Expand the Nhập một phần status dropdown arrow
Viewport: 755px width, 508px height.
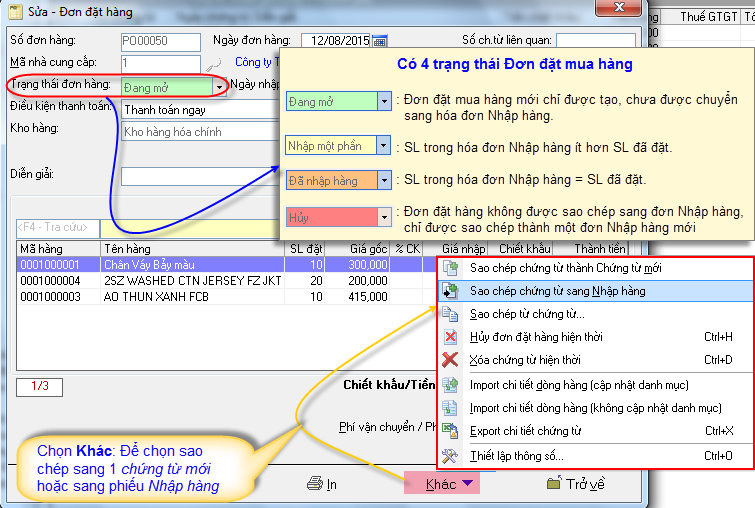383,145
